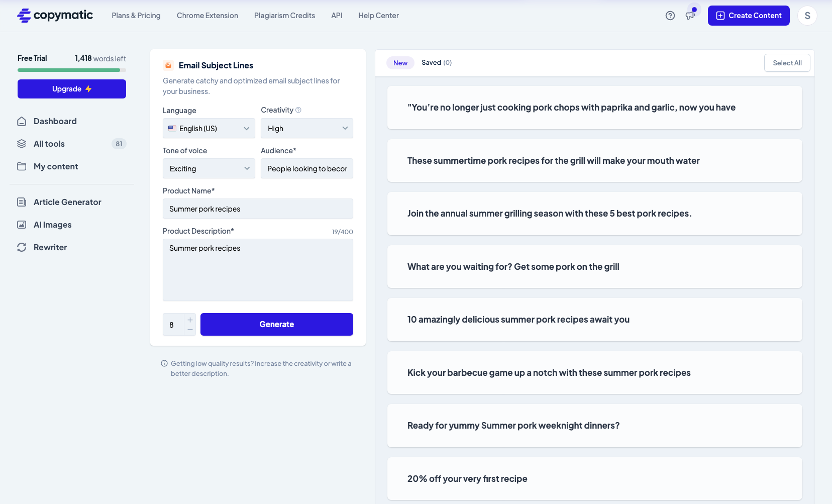The image size is (832, 504).
Task: Click the AI Images picture icon
Action: pyautogui.click(x=22, y=225)
